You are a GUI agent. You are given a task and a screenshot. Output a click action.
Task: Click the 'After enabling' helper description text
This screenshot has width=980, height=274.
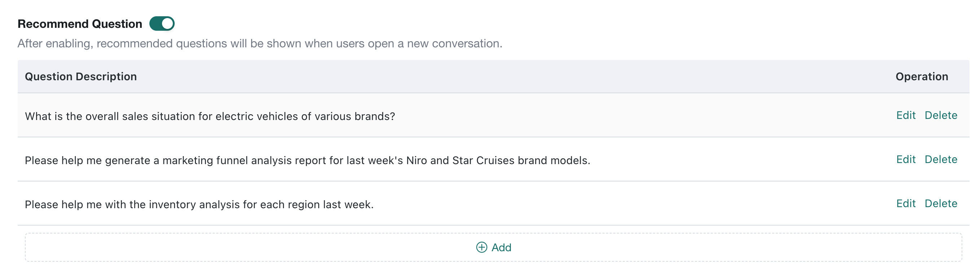pyautogui.click(x=260, y=43)
